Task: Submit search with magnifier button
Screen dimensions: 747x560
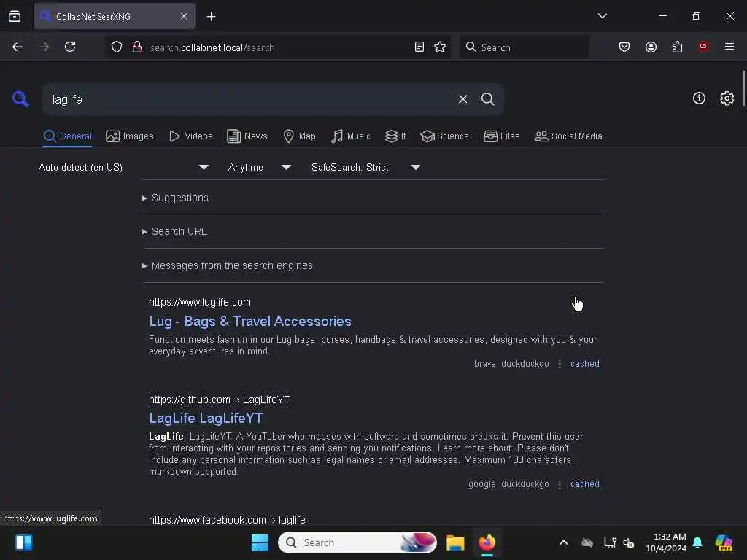Action: coord(487,99)
